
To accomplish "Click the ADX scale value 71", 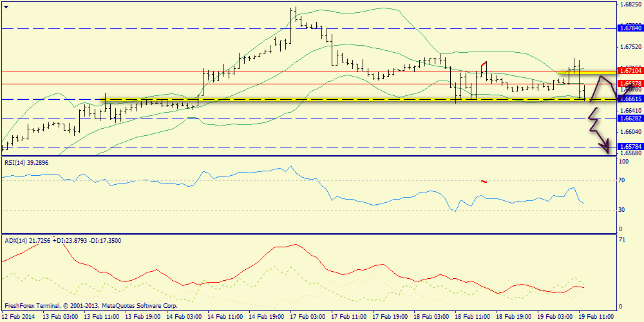I will (x=623, y=240).
